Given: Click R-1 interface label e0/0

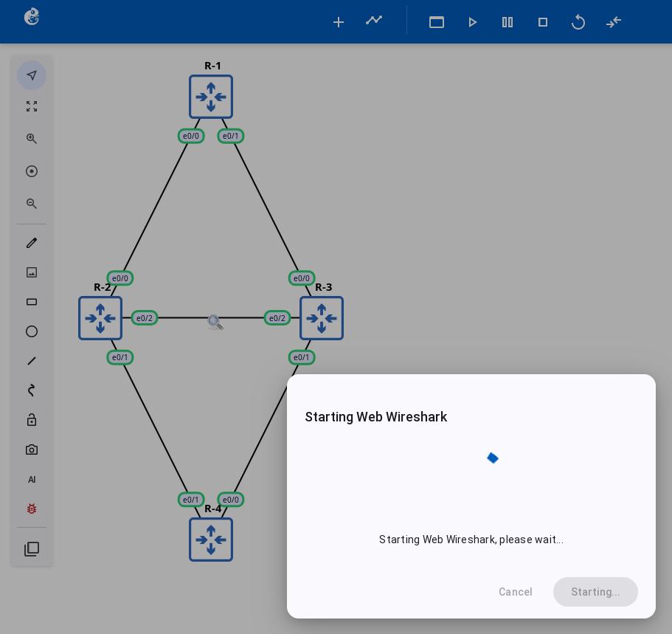Looking at the screenshot, I should click(191, 136).
